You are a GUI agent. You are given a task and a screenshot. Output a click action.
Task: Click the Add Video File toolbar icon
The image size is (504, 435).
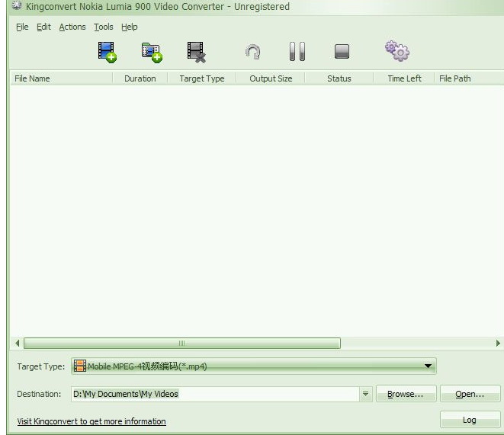[108, 52]
